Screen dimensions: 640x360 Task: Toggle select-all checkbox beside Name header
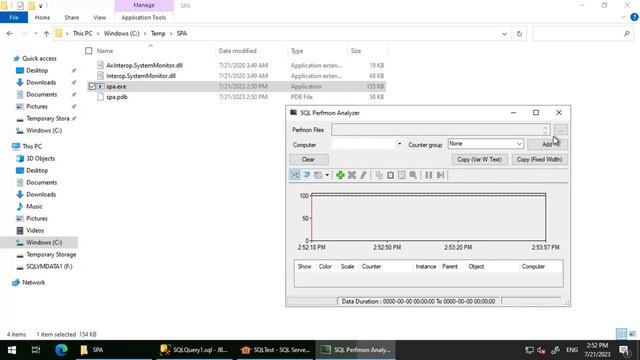[89, 51]
